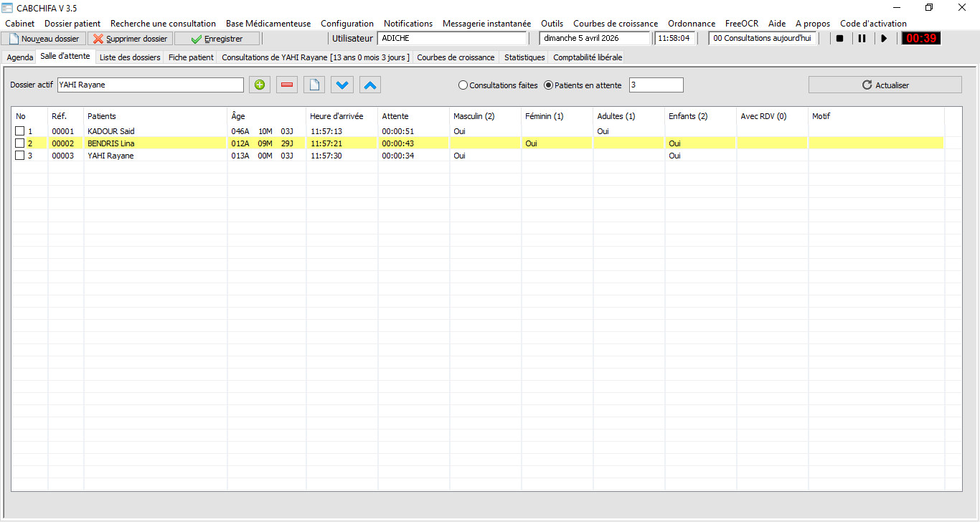Check the box for KADOUR Said
The image size is (980, 522).
click(x=20, y=131)
